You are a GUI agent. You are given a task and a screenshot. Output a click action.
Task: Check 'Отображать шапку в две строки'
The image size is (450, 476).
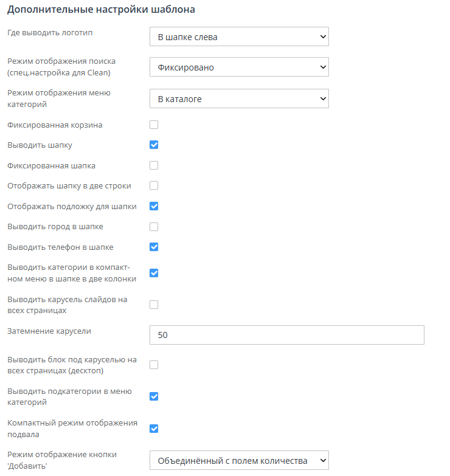click(154, 185)
